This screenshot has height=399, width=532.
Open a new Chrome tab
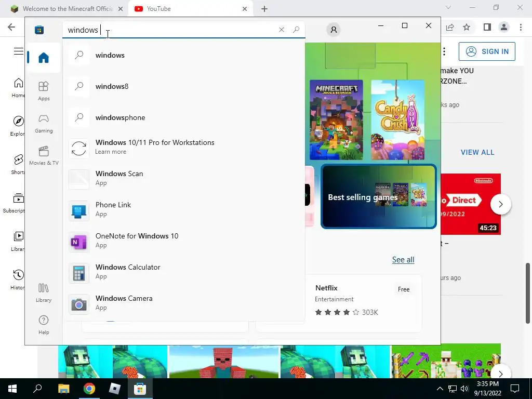tap(264, 9)
